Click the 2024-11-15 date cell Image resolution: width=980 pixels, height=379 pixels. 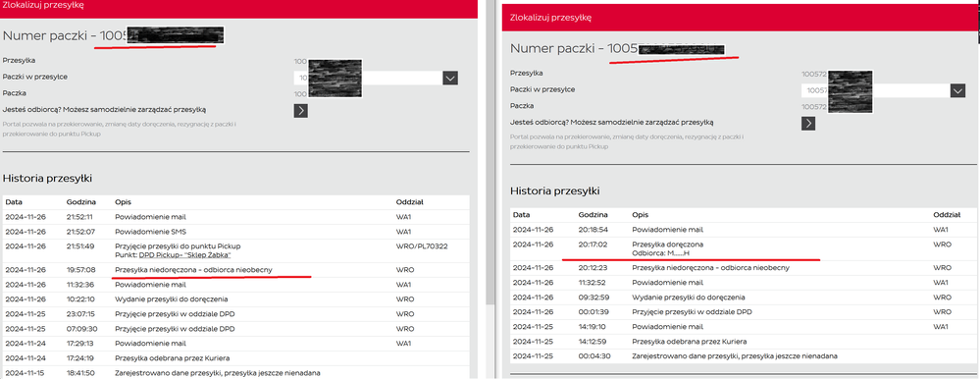[x=25, y=373]
